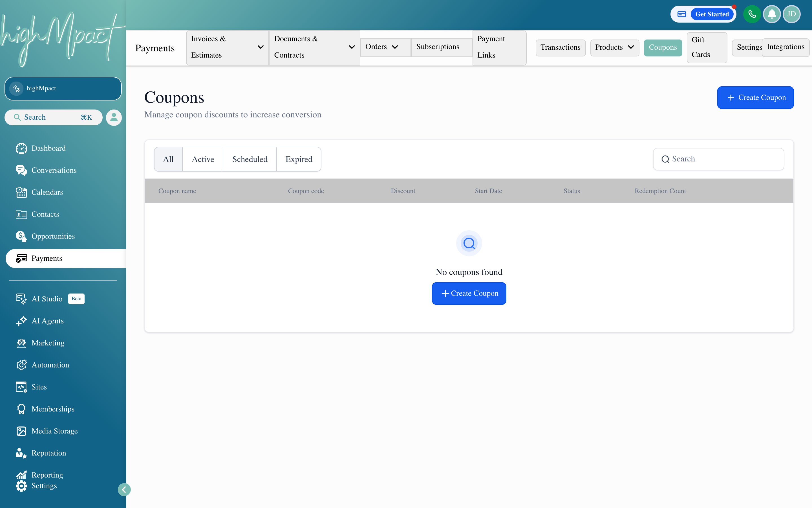
Task: Click the billing card icon beside Get Started
Action: click(681, 14)
